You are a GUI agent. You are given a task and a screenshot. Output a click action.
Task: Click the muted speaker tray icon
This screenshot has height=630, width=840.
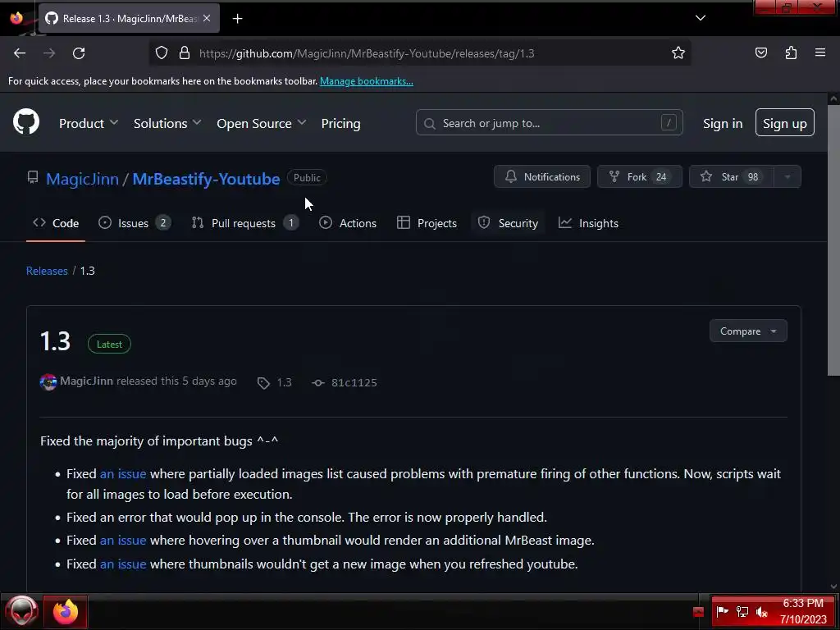761,611
